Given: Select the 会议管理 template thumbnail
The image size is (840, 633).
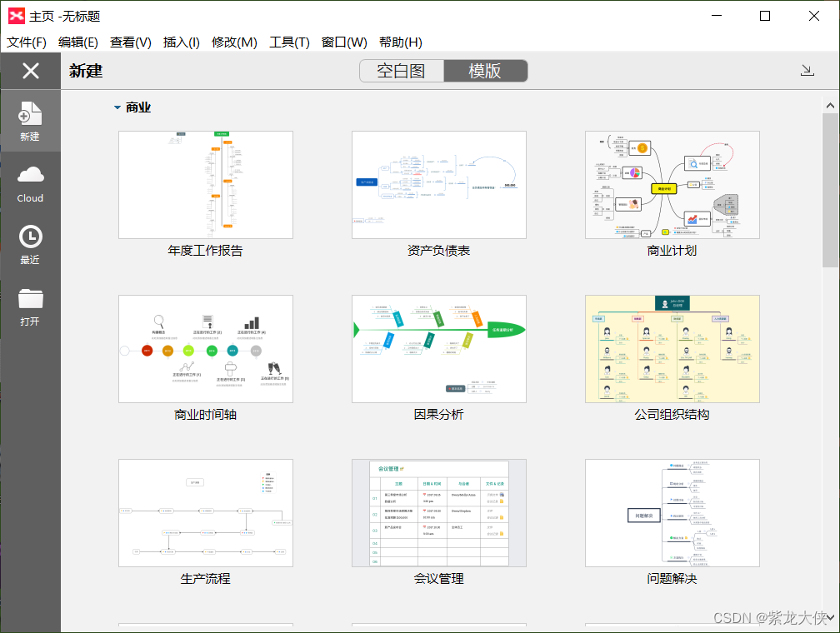Looking at the screenshot, I should point(438,513).
